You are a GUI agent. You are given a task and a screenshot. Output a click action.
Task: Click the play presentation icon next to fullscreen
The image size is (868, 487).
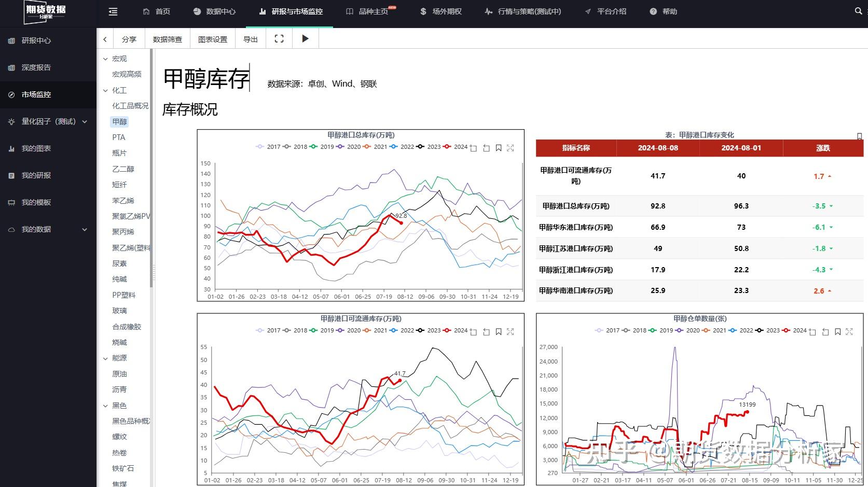tap(305, 38)
